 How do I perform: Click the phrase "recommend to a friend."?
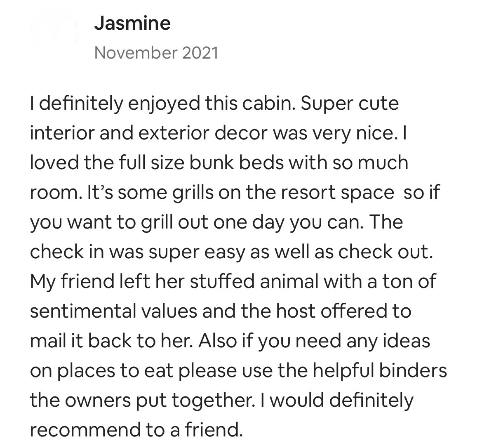[136, 430]
